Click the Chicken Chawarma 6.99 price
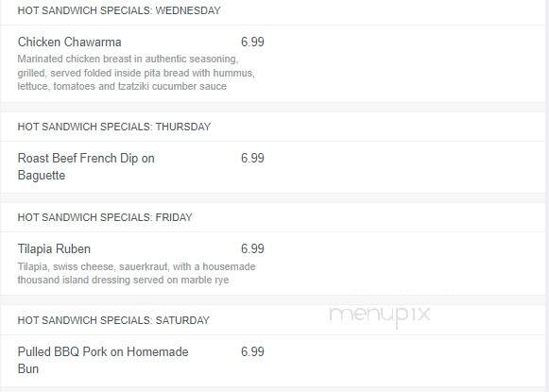549x392 pixels. pos(252,42)
